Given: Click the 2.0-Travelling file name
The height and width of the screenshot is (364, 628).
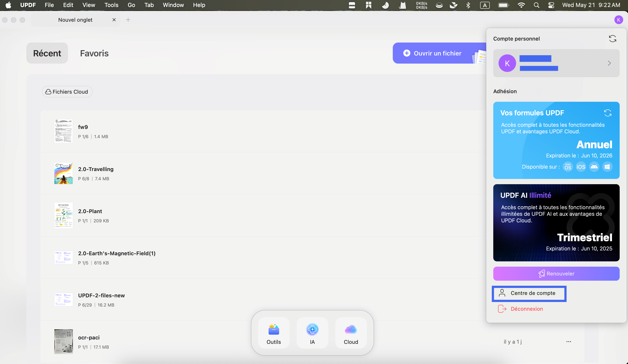Looking at the screenshot, I should (96, 169).
